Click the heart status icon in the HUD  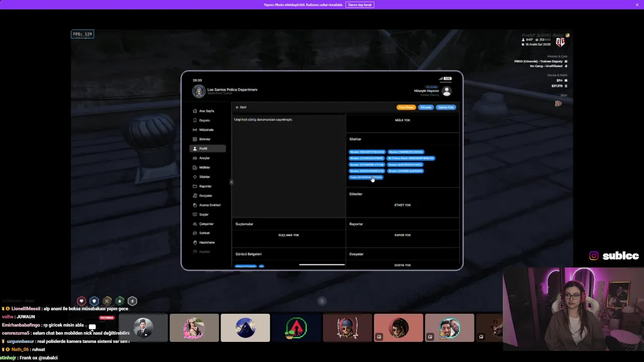pyautogui.click(x=82, y=301)
